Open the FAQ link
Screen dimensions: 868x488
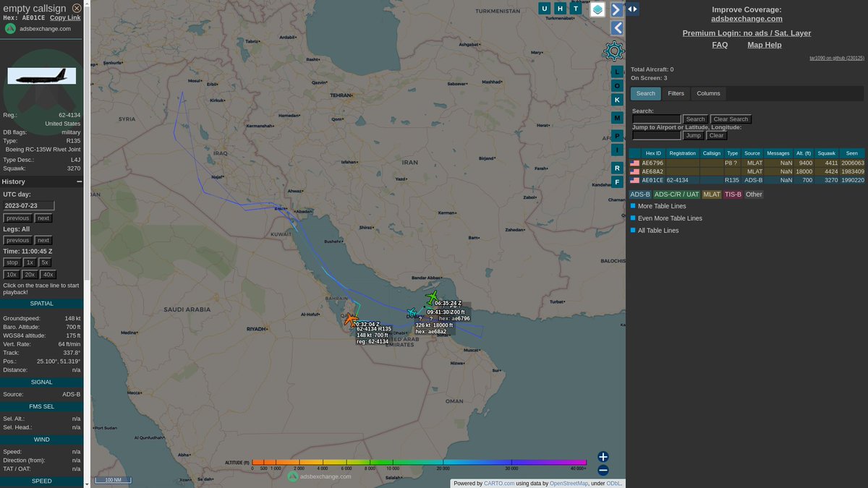[x=720, y=45]
